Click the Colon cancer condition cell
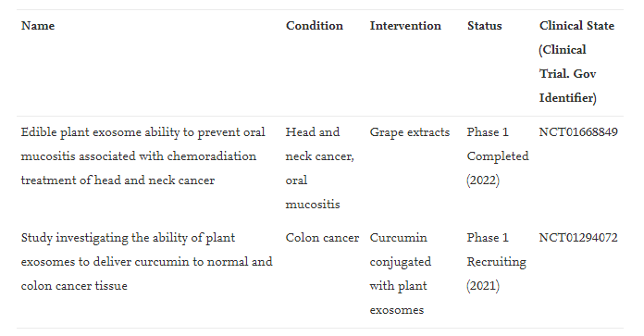Viewport: 644px width, 336px height. click(322, 238)
